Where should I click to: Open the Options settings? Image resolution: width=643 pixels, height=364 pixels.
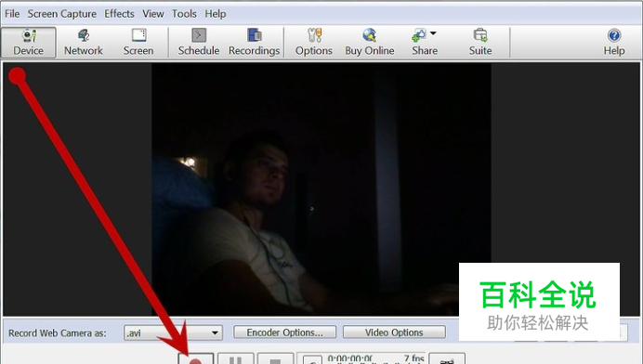(314, 42)
